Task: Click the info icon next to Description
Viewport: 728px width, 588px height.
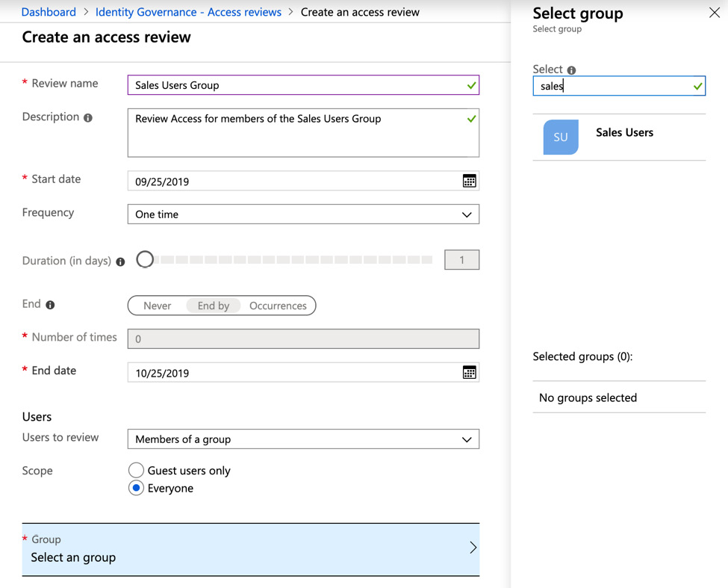Action: pos(88,118)
